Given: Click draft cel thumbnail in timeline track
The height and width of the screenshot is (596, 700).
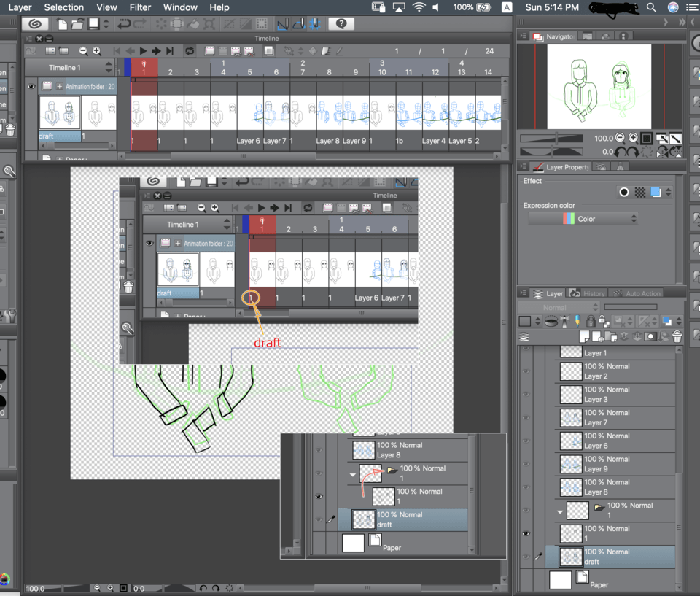Looking at the screenshot, I should [60, 112].
